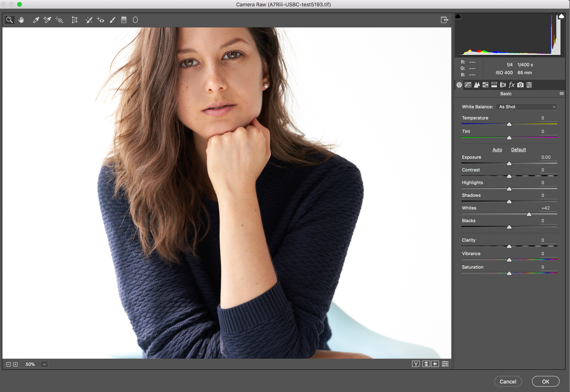Drag the Whites slider to adjust
The height and width of the screenshot is (392, 570).
(529, 214)
